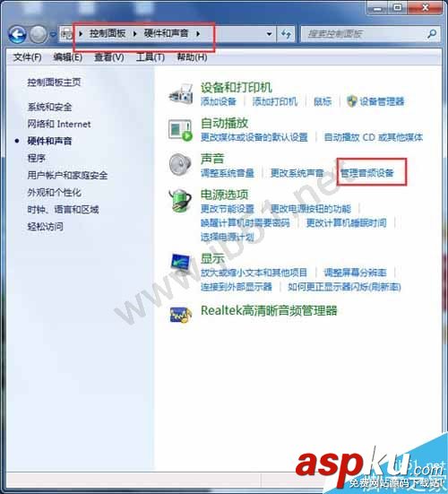The width and height of the screenshot is (448, 494).
Task: Click the 添加设备 link
Action: coord(219,101)
